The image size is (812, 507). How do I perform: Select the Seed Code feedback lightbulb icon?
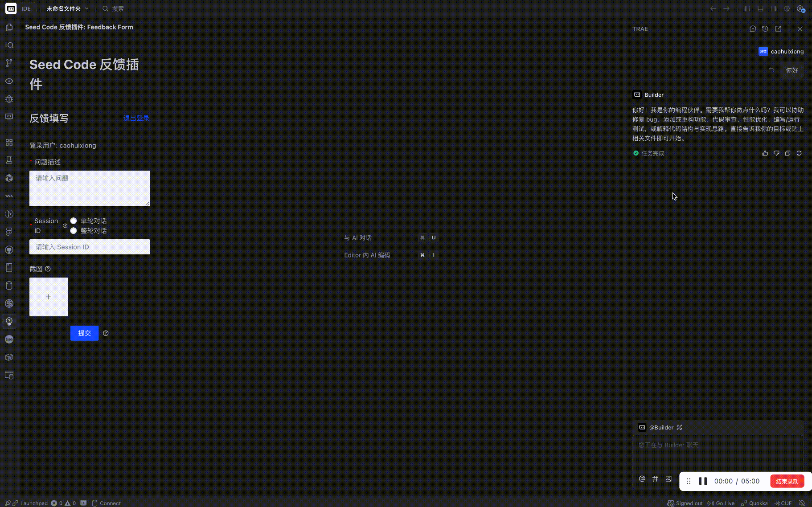pyautogui.click(x=9, y=321)
